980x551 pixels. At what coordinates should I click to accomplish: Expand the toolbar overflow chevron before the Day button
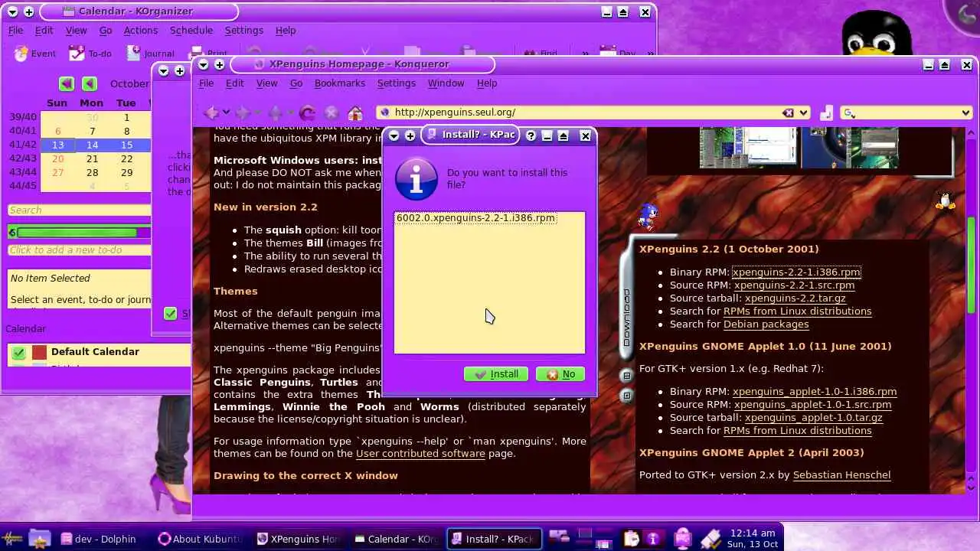point(585,54)
